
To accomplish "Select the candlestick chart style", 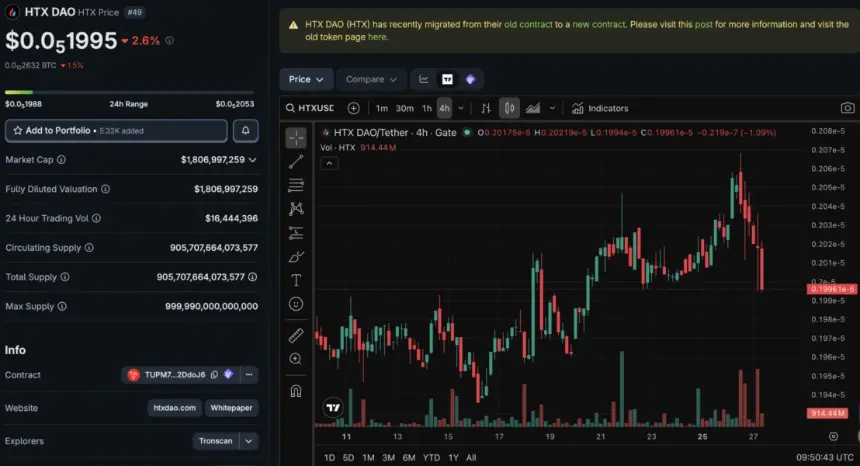I will (509, 109).
